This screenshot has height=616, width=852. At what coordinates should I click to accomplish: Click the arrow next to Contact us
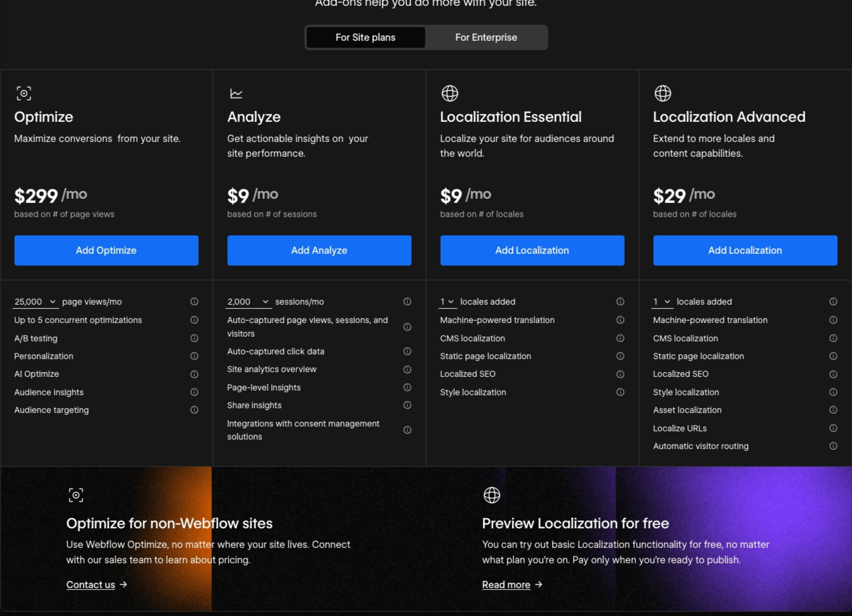(x=123, y=585)
